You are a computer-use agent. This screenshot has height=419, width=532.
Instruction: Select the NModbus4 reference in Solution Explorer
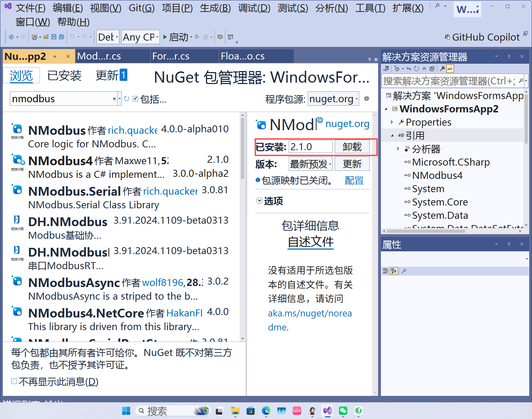(x=437, y=175)
